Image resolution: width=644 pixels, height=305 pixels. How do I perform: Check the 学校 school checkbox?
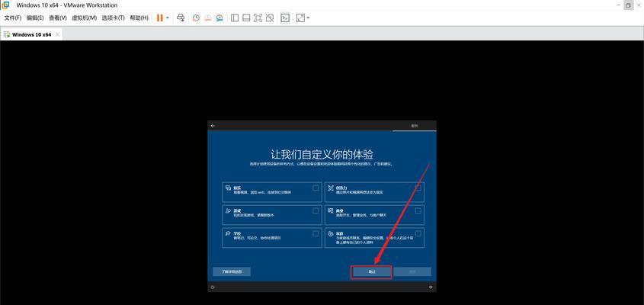point(316,233)
